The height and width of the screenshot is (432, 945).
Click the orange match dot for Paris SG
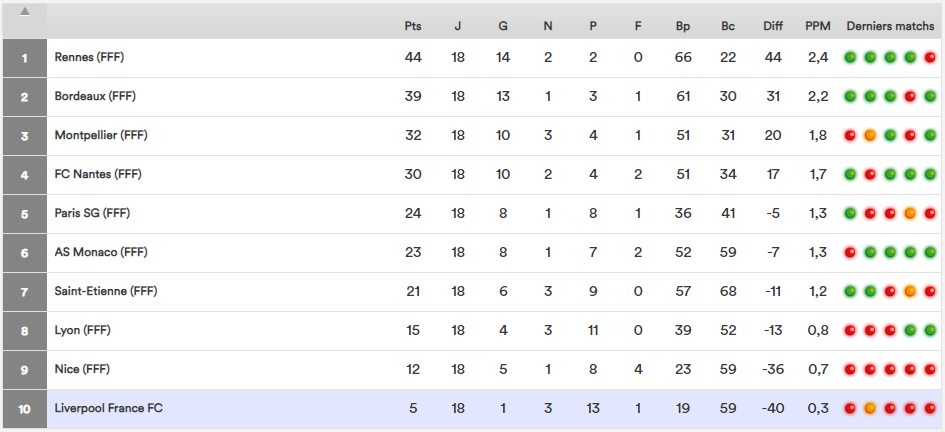(x=910, y=213)
